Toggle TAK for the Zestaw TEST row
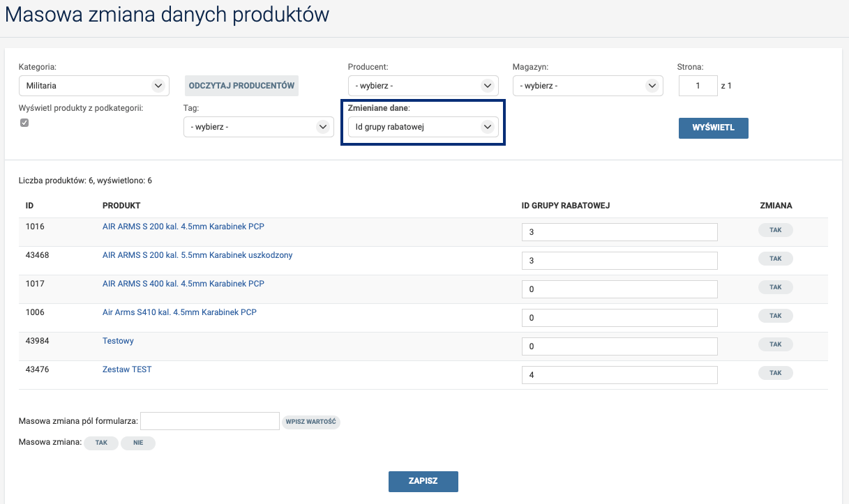 click(775, 373)
